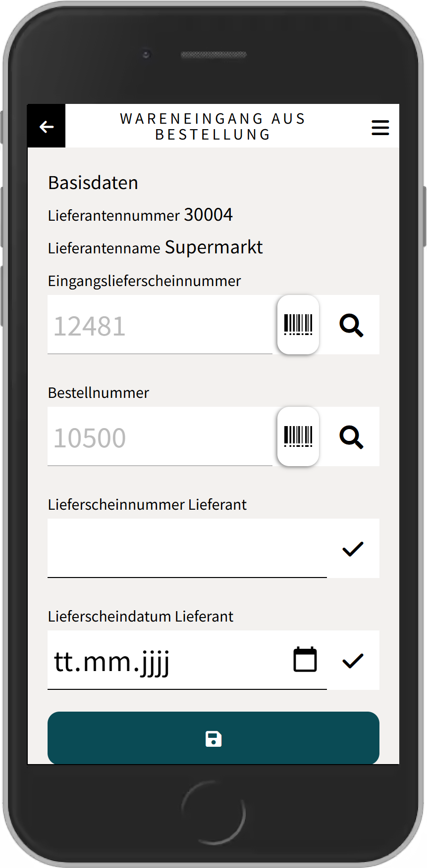Click the Lieferscheindatum Lieferant label

tap(140, 617)
